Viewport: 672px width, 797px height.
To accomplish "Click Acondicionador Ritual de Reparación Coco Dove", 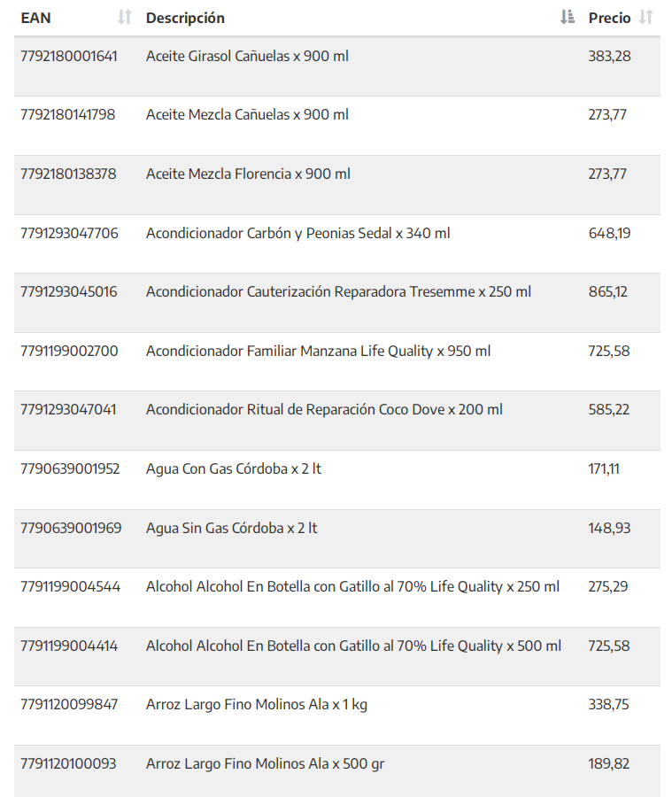I will (324, 410).
